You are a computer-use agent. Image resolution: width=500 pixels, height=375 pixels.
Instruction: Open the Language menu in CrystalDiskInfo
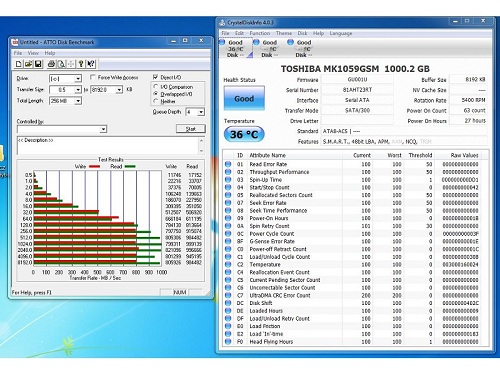(341, 33)
